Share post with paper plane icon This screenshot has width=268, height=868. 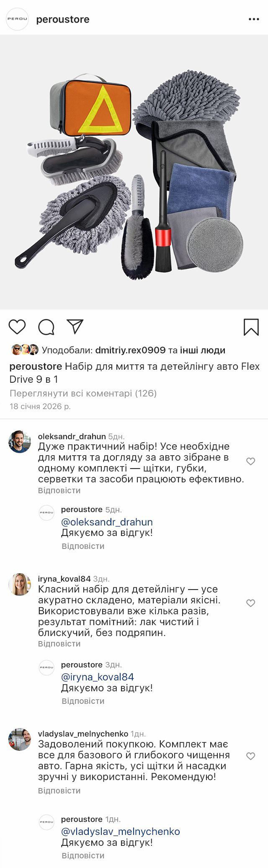pos(75,327)
